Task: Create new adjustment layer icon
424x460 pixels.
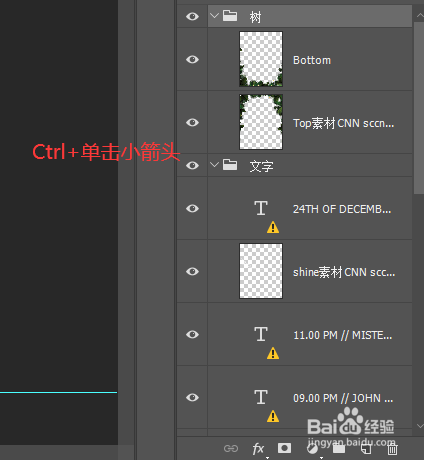Action: pos(312,449)
